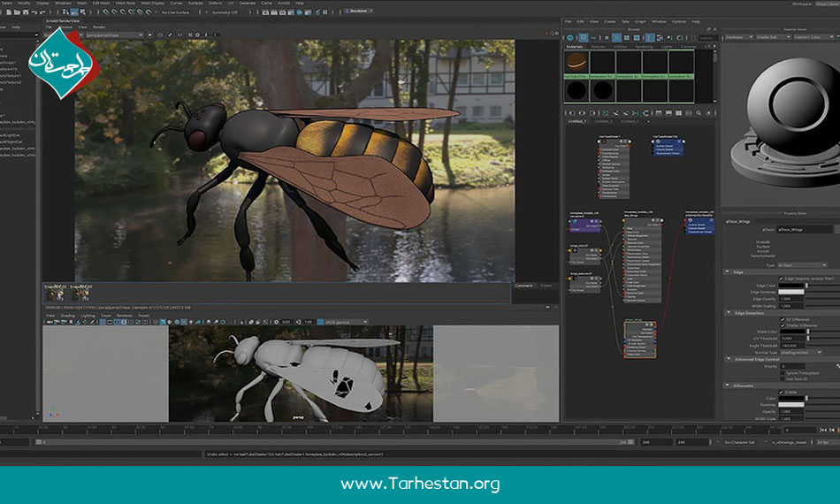Click the record/stop icon in Arnold RenderView toolbar
The height and width of the screenshot is (504, 840).
pos(150,34)
